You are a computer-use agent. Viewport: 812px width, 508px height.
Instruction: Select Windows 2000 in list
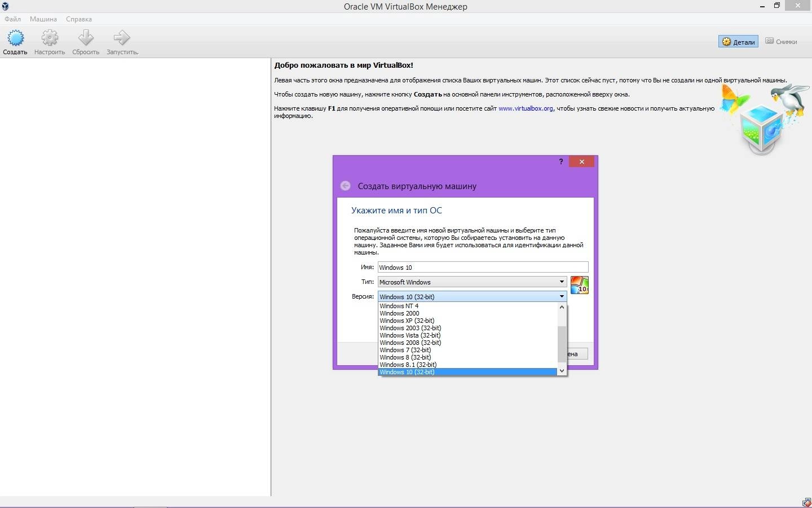click(x=467, y=313)
